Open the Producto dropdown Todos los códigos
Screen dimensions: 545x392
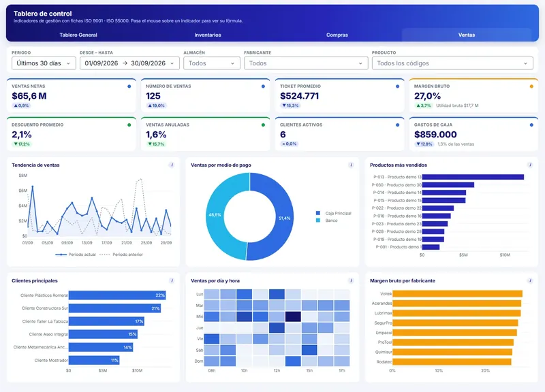[452, 63]
